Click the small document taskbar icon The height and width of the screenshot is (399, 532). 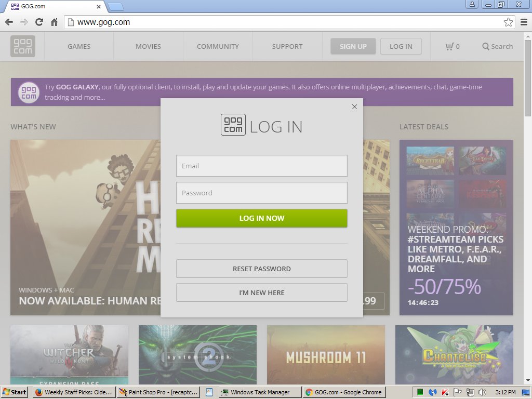[x=209, y=392]
